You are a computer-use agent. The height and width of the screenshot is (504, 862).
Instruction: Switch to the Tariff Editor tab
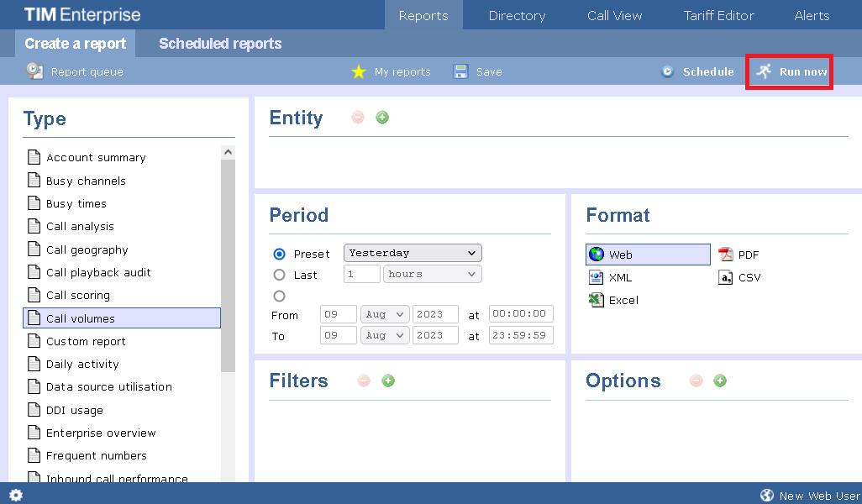coord(718,15)
